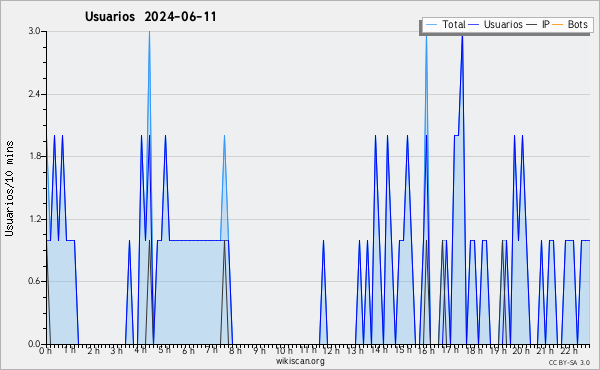
Task: Click the '0 h' x-axis label
Action: pos(45,350)
